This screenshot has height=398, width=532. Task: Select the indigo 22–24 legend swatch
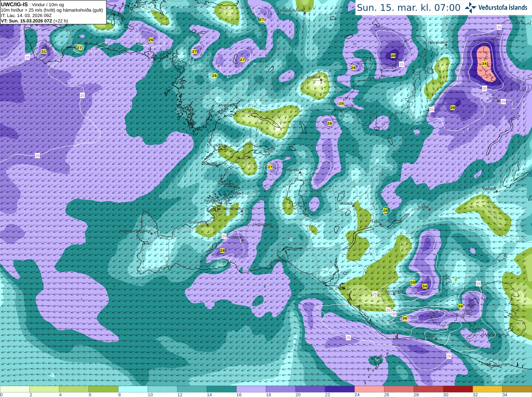[x=340, y=389]
